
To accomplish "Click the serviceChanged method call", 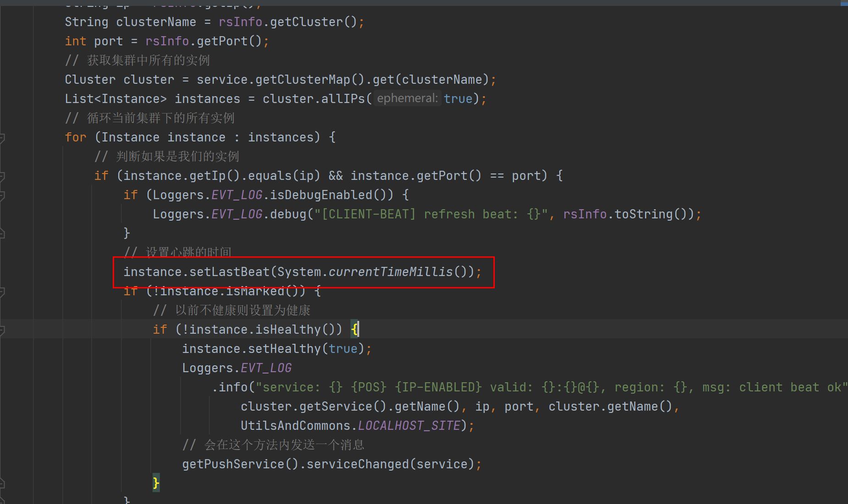I will (358, 464).
